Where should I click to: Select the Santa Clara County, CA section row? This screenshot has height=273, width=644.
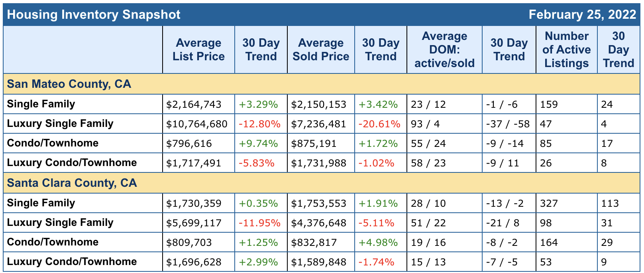(72, 183)
